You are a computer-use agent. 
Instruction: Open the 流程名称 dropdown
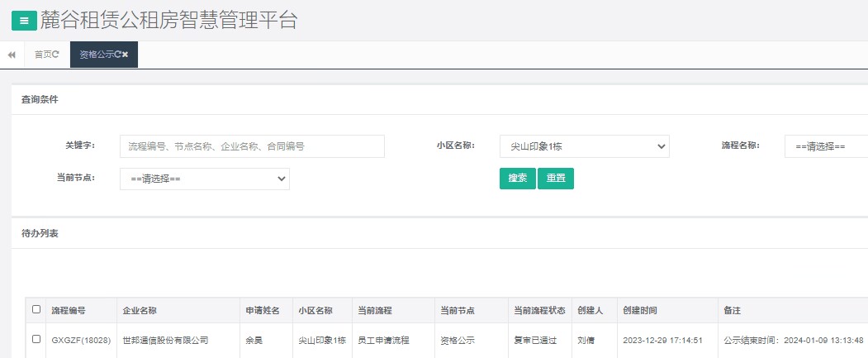coord(826,146)
